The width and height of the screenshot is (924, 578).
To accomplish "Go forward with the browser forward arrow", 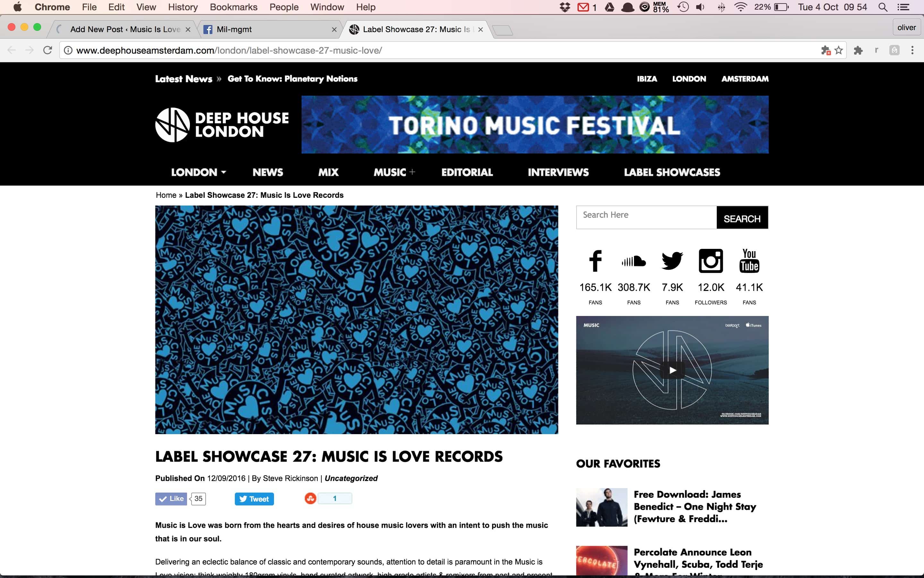I will click(x=30, y=50).
